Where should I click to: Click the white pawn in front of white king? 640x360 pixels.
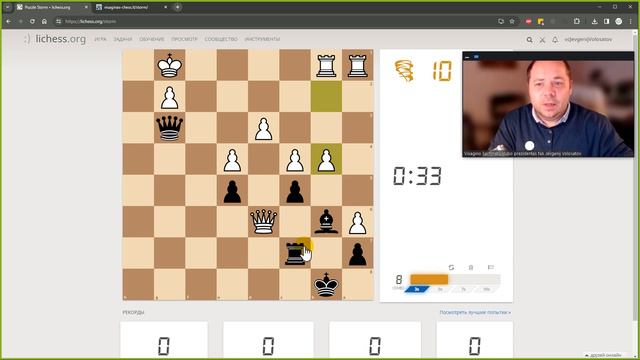pyautogui.click(x=169, y=97)
